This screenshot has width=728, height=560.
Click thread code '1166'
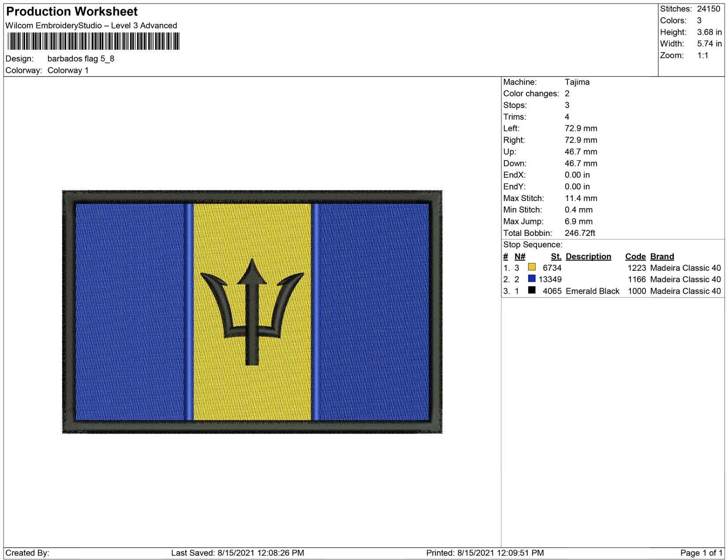pos(637,280)
